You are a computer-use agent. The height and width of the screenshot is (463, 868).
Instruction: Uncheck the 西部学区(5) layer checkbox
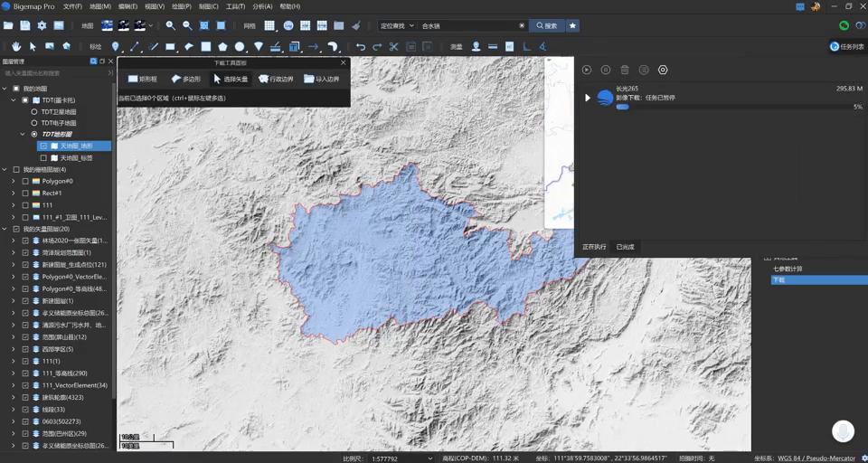[25, 349]
